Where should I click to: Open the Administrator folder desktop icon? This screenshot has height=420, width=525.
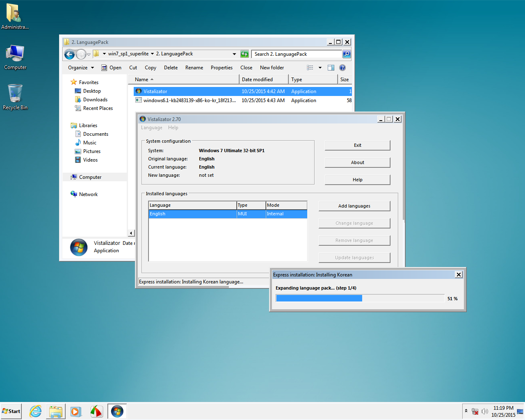[x=15, y=17]
